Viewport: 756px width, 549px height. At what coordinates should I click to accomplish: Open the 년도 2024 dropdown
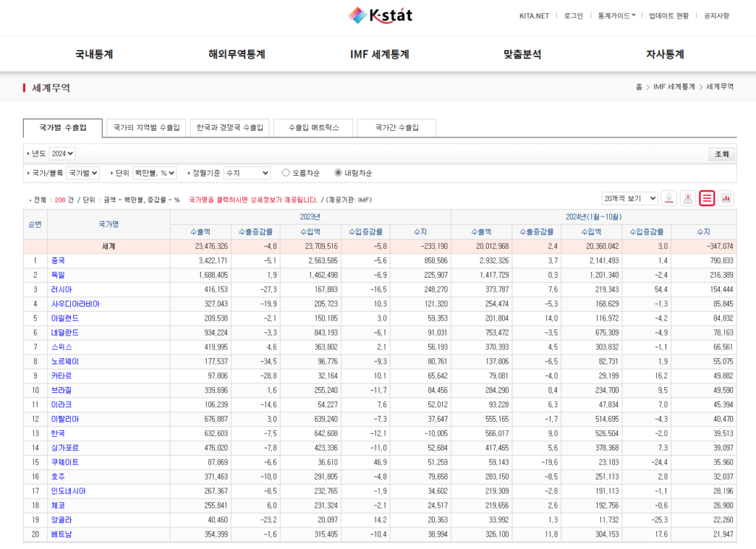point(62,154)
